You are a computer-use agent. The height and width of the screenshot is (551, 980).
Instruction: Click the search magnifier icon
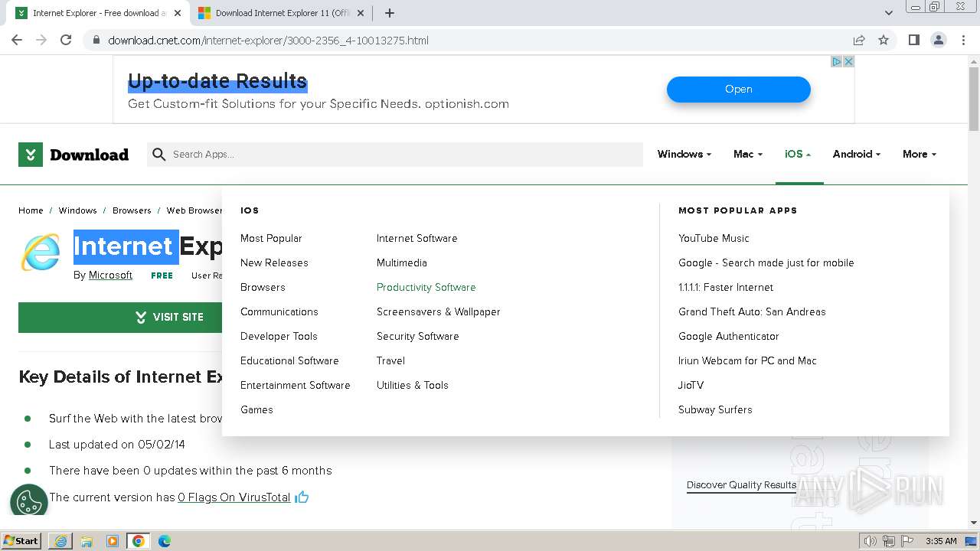coord(158,155)
